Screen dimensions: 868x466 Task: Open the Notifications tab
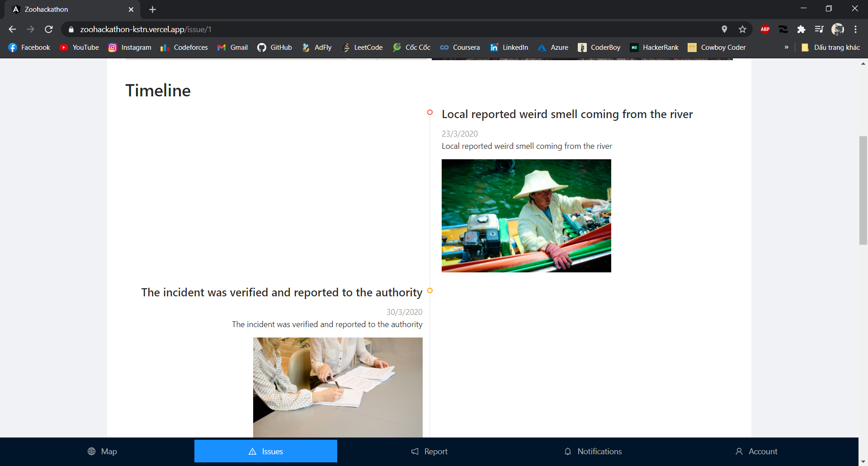pyautogui.click(x=593, y=452)
